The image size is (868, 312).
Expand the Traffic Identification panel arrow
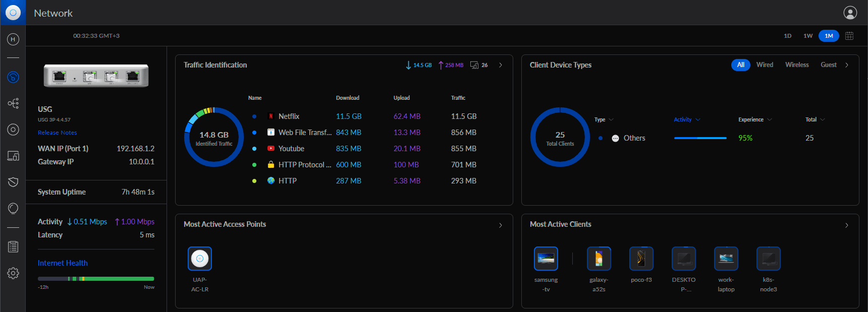501,65
